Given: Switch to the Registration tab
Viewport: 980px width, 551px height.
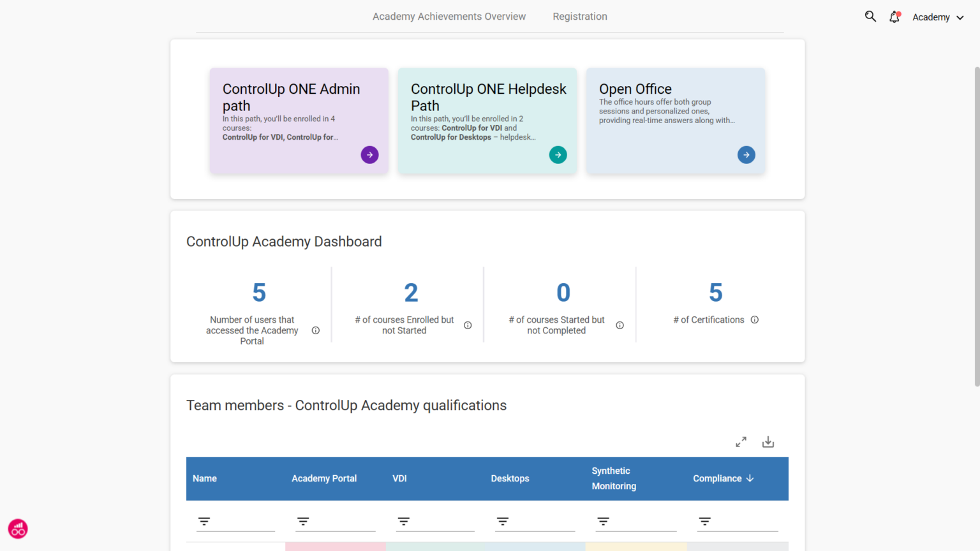Looking at the screenshot, I should (579, 16).
